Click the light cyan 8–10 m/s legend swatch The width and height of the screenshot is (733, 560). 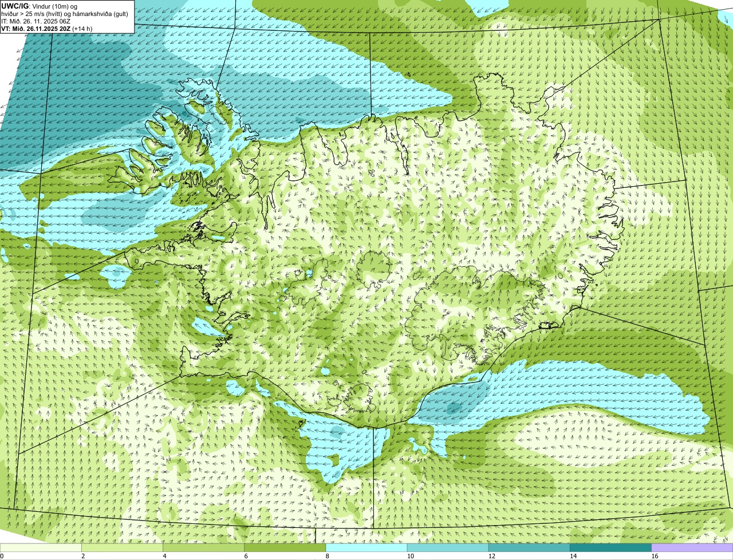click(366, 548)
